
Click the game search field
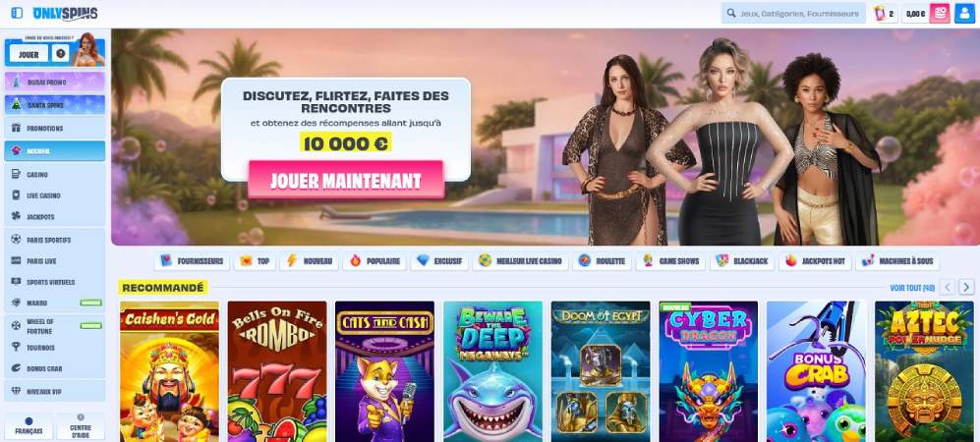click(x=793, y=13)
